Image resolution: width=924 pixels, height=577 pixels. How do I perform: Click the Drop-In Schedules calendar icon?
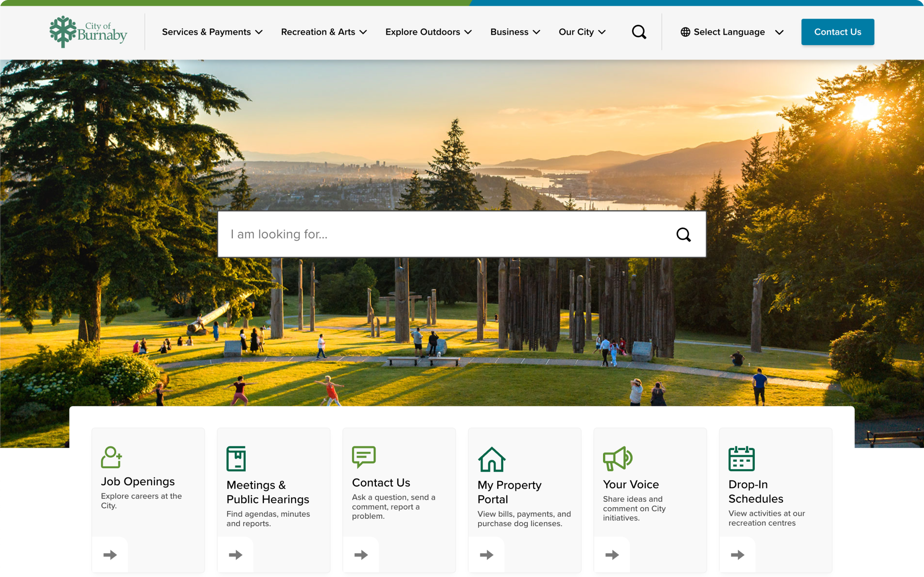[741, 458]
